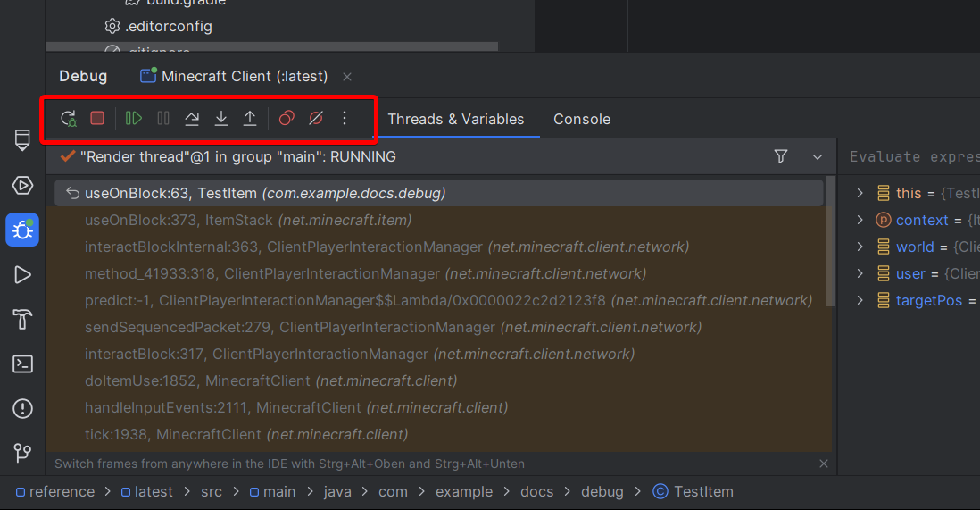Expand the 'this' variable node
Image resolution: width=980 pixels, height=510 pixels.
click(860, 193)
